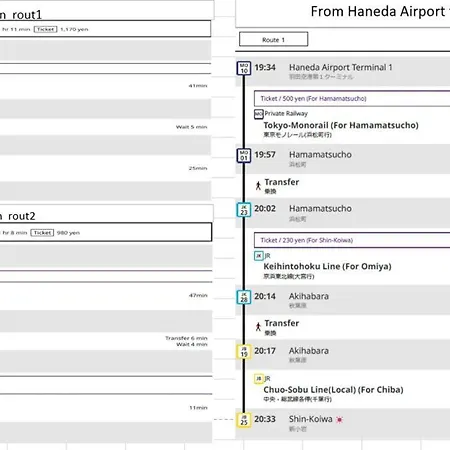The image size is (450, 450).
Task: Select Chuo-Sobu Line(Local) (For Chiba) text
Action: click(333, 390)
